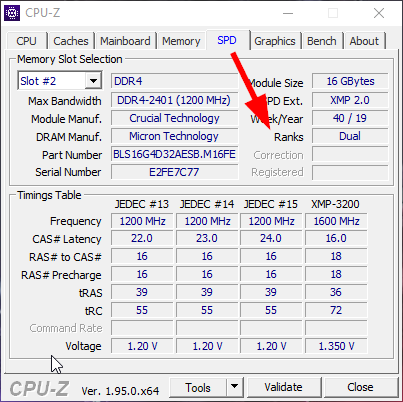403x402 pixels.
Task: Click the XMP-3200 column header
Action: (x=335, y=204)
